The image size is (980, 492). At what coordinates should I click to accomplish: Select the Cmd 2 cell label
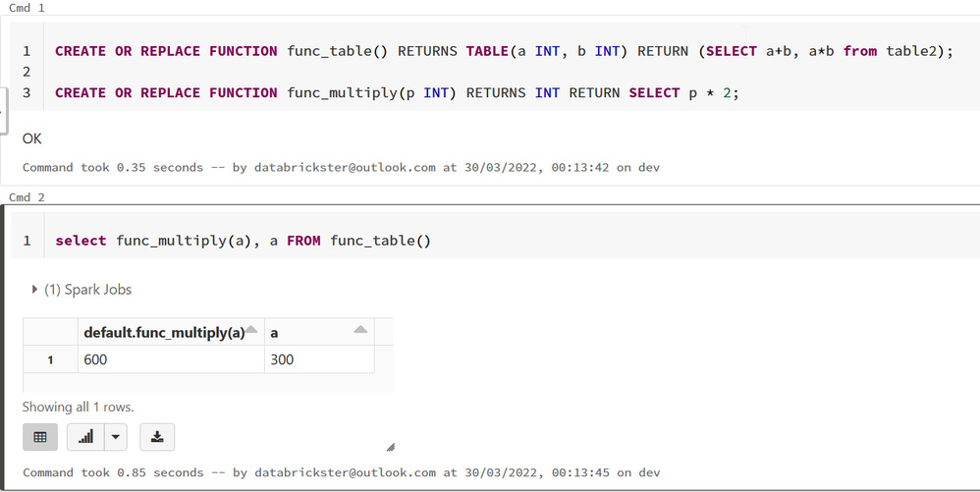tap(27, 197)
